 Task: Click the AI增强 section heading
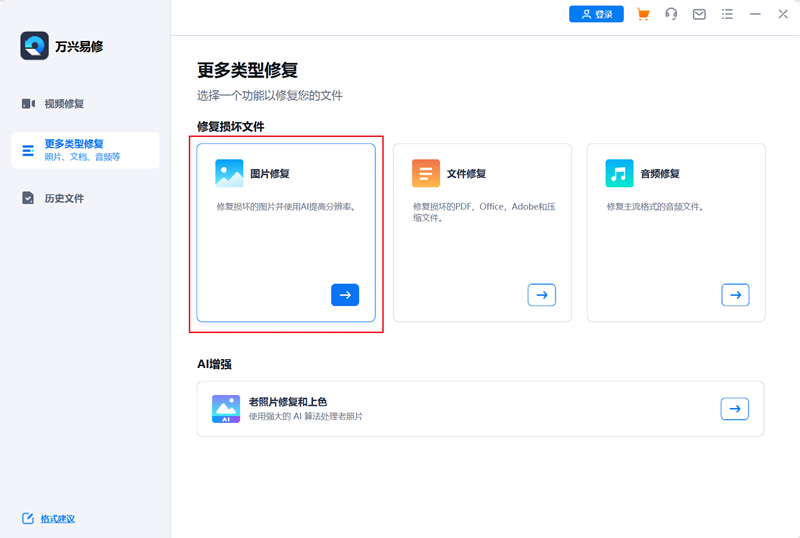214,364
